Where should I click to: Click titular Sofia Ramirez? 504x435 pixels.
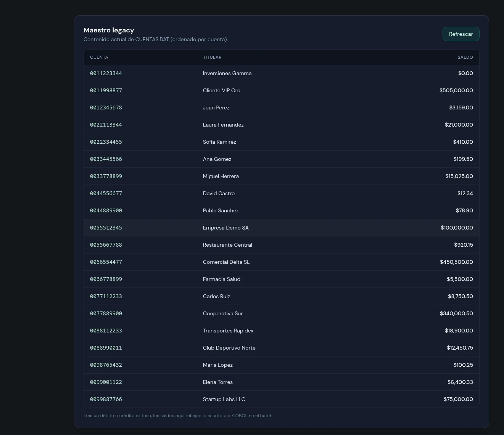[219, 142]
